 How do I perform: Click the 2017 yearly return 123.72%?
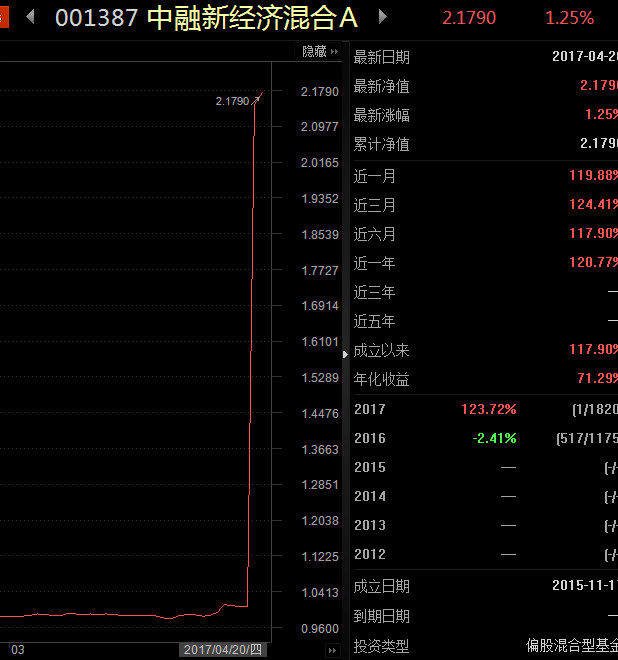pos(489,409)
